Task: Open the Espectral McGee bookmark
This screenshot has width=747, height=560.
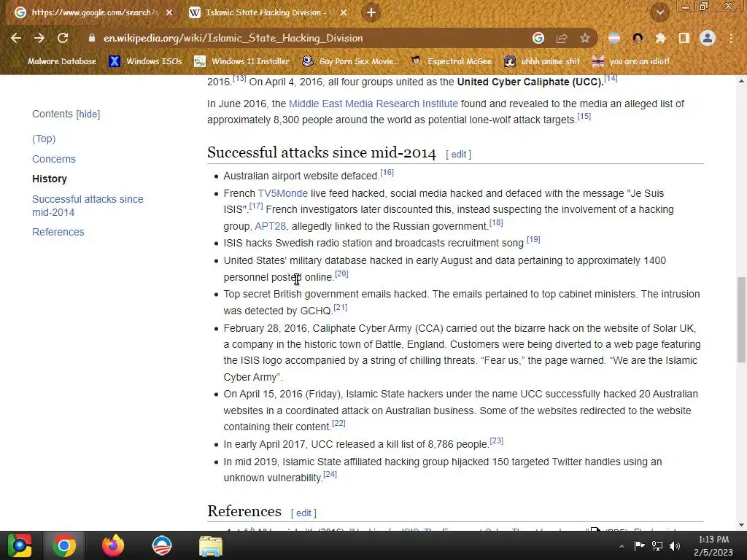Action: [x=451, y=61]
